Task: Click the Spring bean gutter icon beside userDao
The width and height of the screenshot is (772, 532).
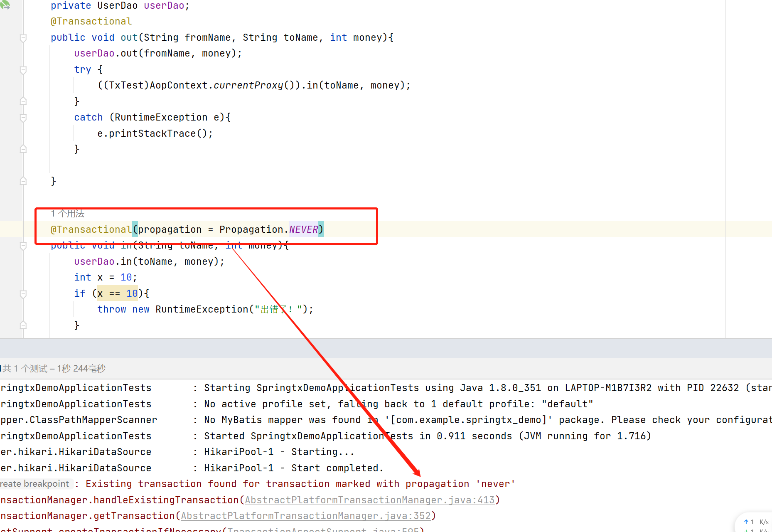Action: [5, 5]
